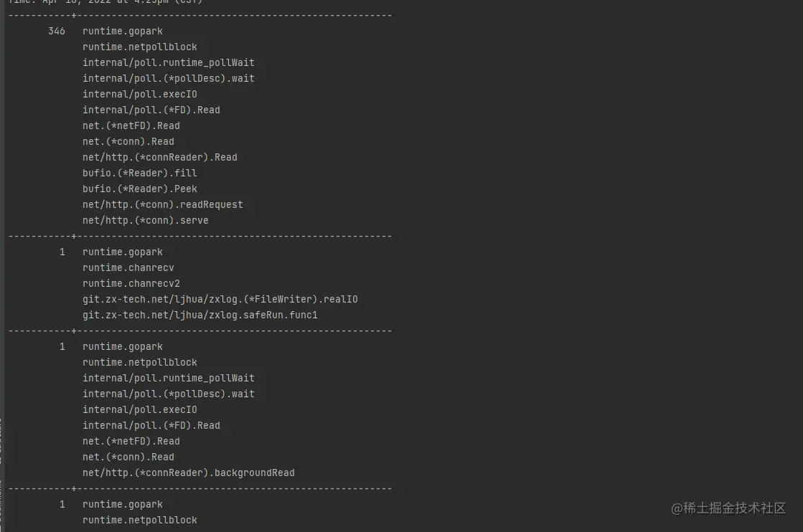Select the zxlog.safeRun.func1 frame
This screenshot has height=532, width=803.
199,315
